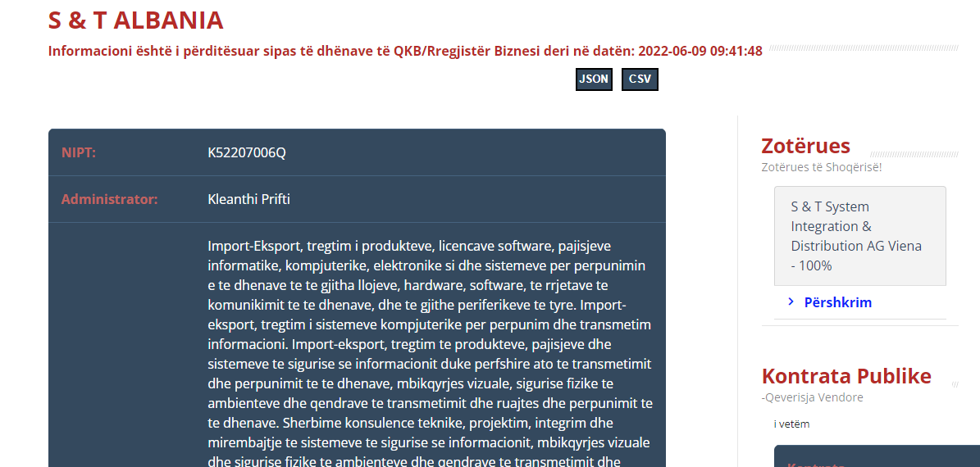Click the Import-Eksport activity description paragraph
980x467 pixels.
click(x=430, y=354)
